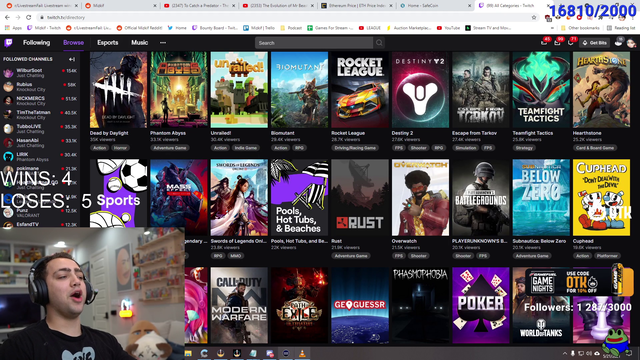640x360 pixels.
Task: Open Escape from Tarkov category thumbnail
Action: [481, 90]
